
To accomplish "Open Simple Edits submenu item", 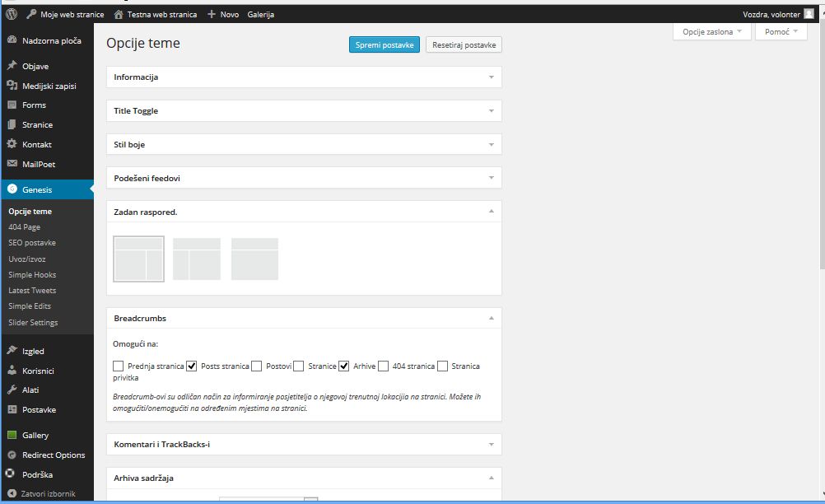I will pos(30,306).
